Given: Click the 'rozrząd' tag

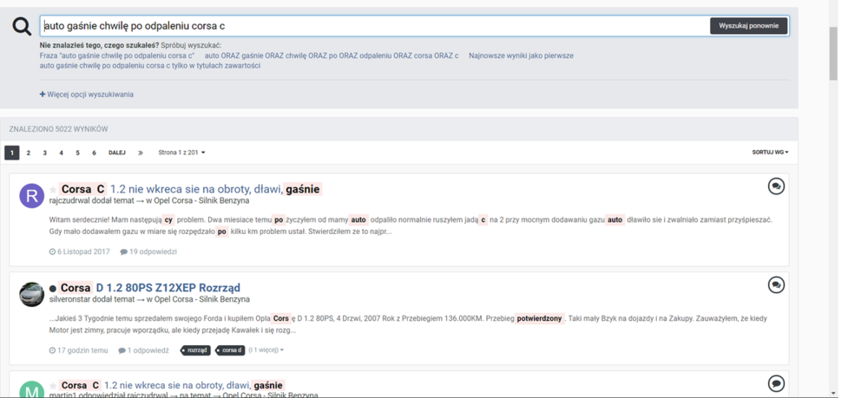Looking at the screenshot, I should [x=196, y=350].
